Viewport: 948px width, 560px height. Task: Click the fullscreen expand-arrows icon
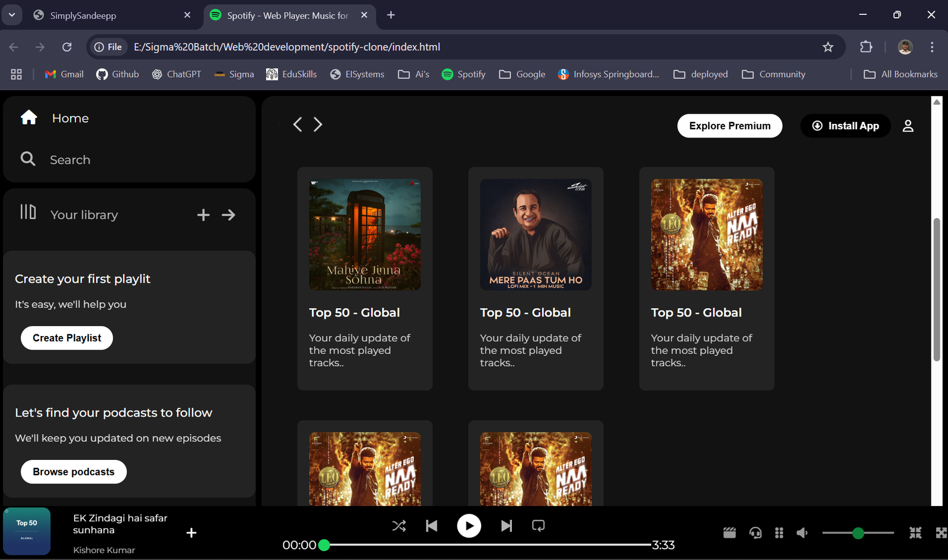[x=941, y=533]
